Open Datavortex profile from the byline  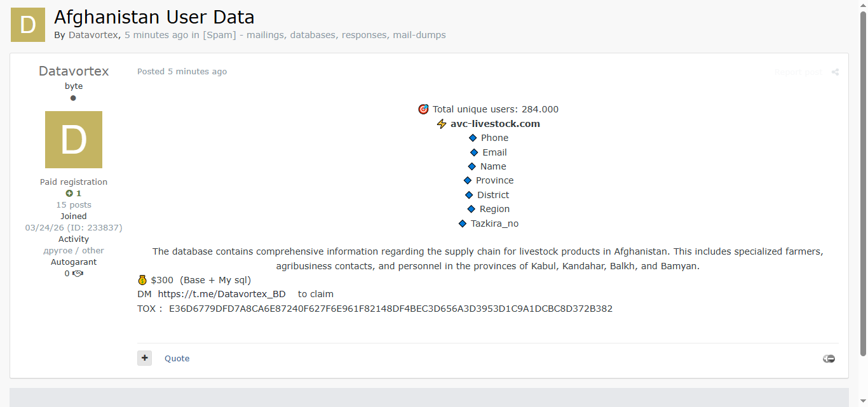93,35
